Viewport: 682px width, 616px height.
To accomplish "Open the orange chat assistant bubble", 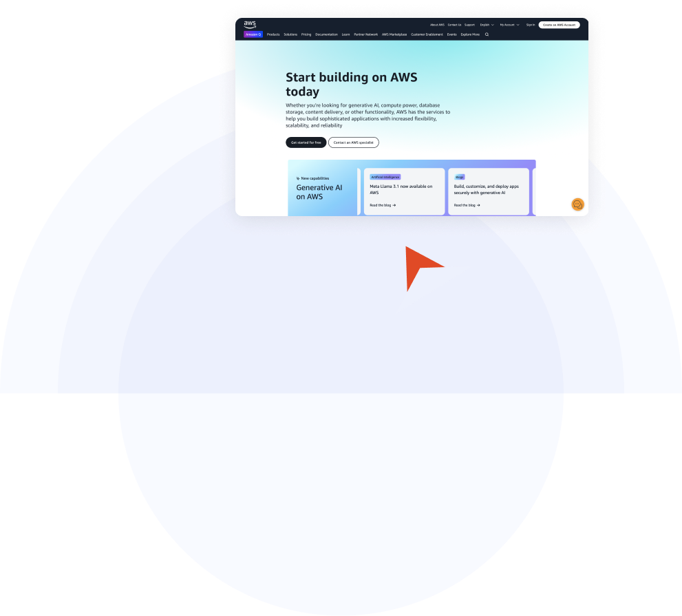I will point(577,204).
